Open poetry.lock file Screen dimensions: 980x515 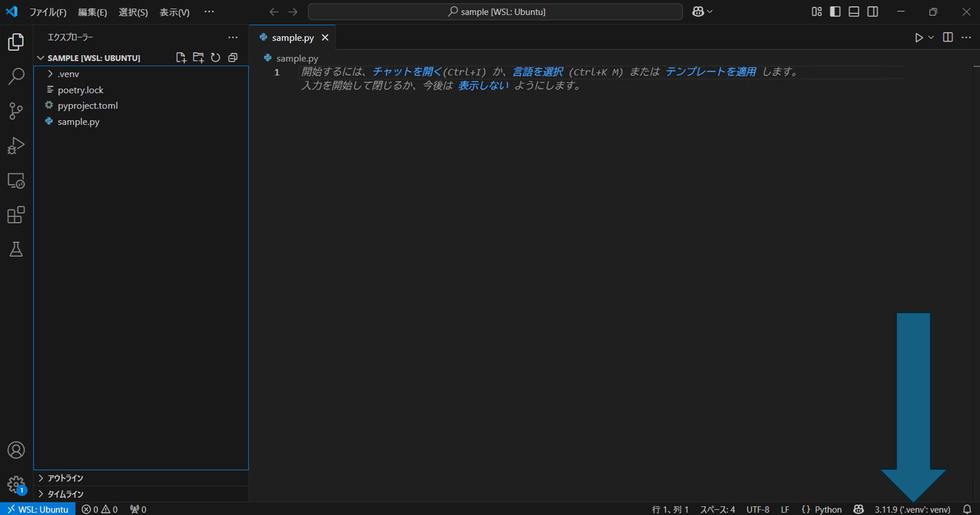click(x=141, y=90)
